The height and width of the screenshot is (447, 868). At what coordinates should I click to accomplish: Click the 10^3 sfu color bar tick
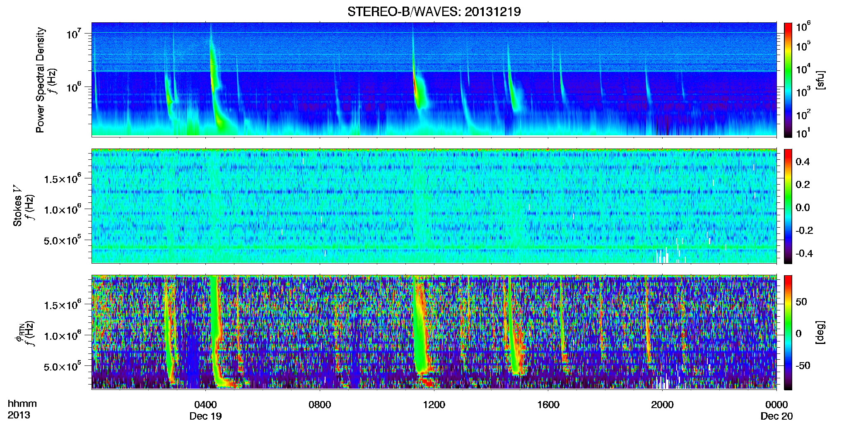tap(803, 91)
